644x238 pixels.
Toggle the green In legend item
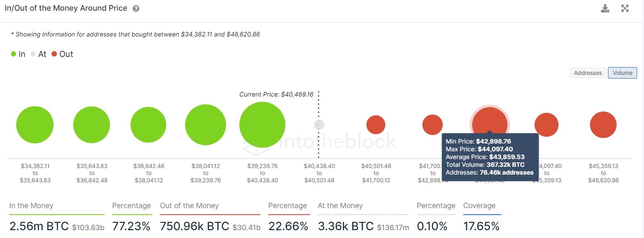point(18,54)
